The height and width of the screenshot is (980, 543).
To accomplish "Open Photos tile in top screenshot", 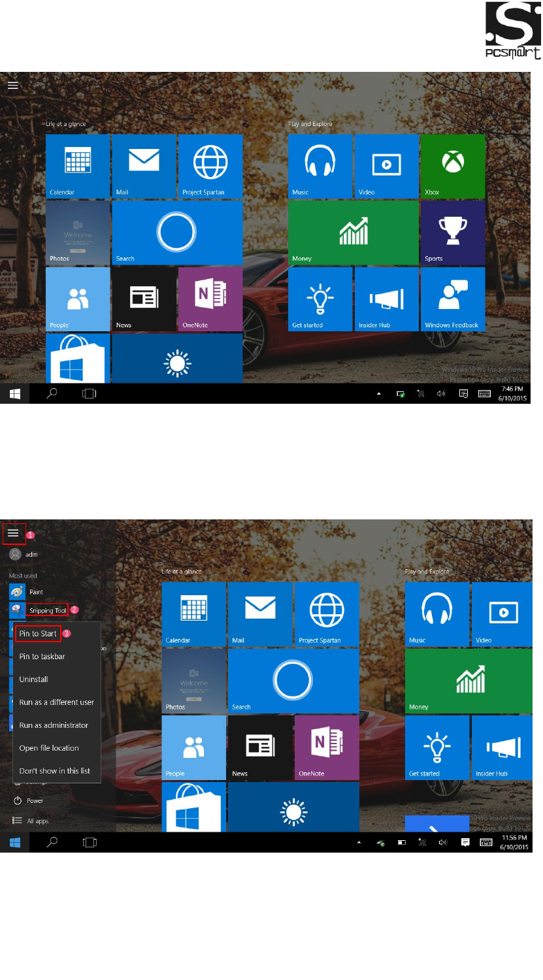I will pyautogui.click(x=78, y=232).
